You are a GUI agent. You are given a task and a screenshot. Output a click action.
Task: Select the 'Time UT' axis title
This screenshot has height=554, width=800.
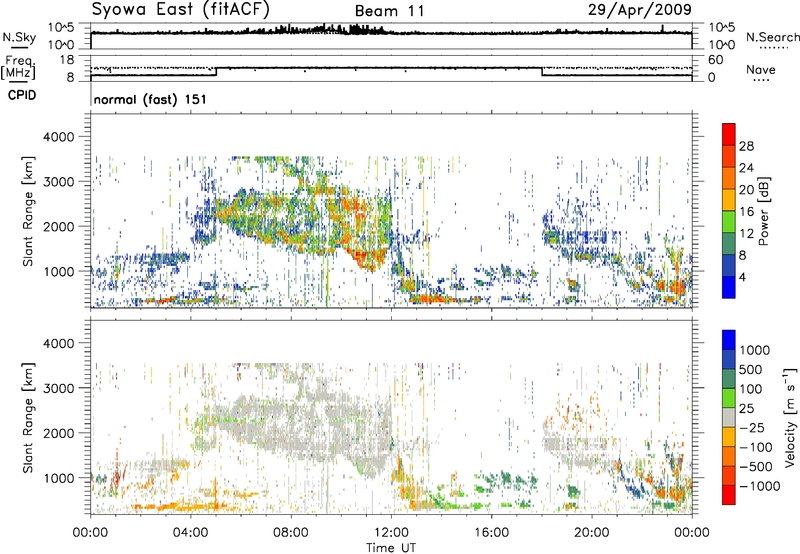[x=391, y=548]
